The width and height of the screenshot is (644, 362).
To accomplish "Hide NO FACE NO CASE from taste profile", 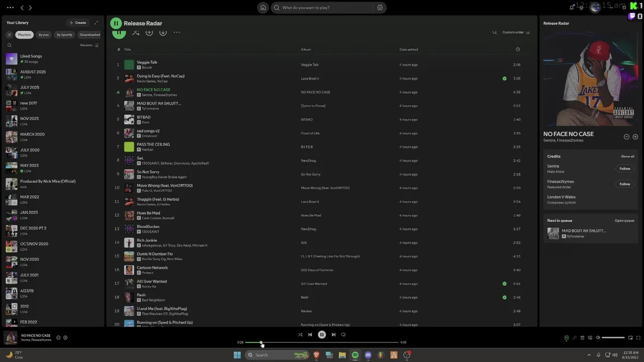I will 626,137.
